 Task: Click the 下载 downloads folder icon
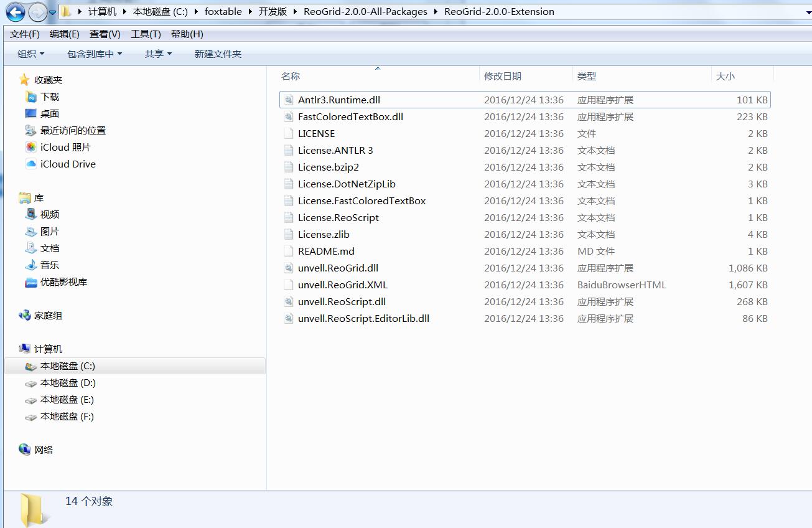click(31, 97)
